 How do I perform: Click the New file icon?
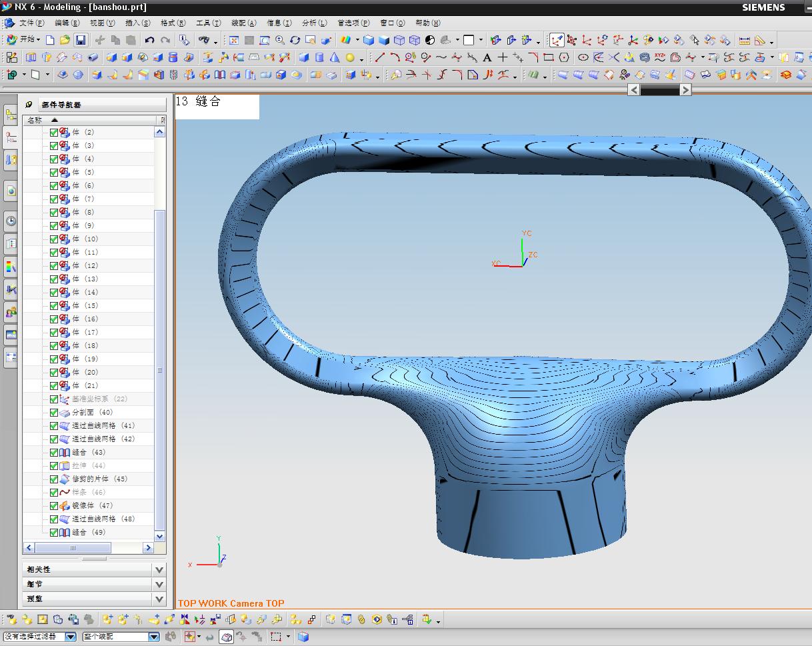[x=50, y=40]
